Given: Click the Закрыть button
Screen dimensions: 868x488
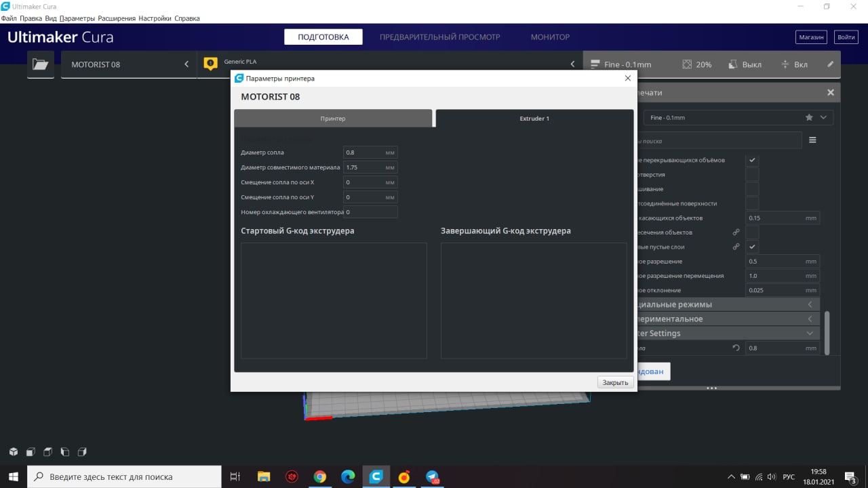Looking at the screenshot, I should (x=616, y=382).
